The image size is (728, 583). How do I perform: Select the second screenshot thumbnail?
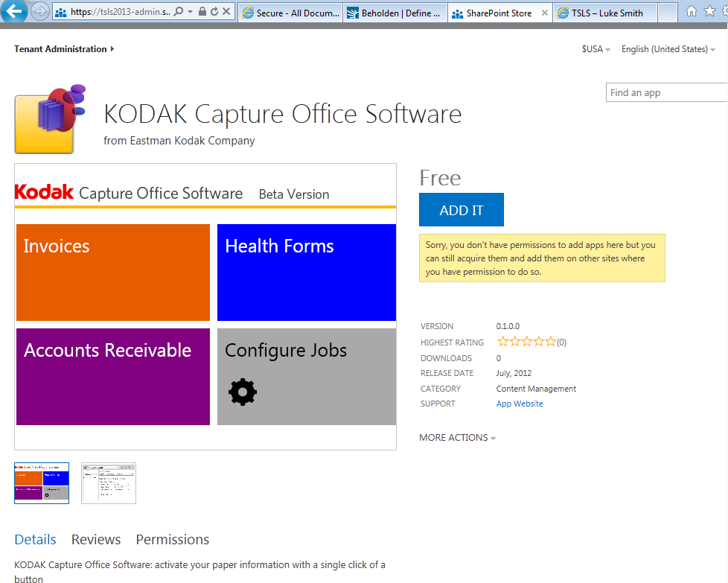pos(109,483)
